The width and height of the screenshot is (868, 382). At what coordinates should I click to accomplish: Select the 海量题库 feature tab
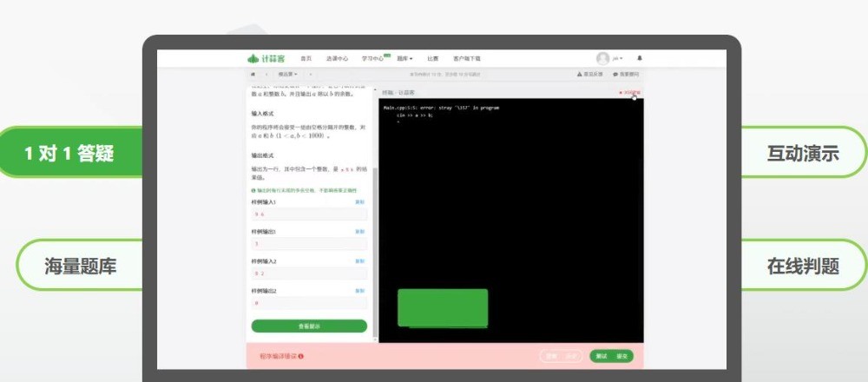coord(80,265)
